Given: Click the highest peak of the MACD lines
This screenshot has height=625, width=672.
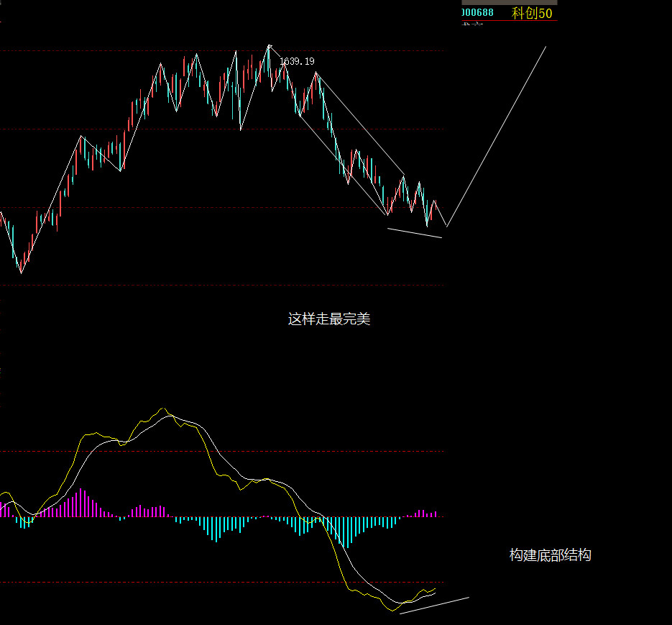Looking at the screenshot, I should (x=163, y=410).
